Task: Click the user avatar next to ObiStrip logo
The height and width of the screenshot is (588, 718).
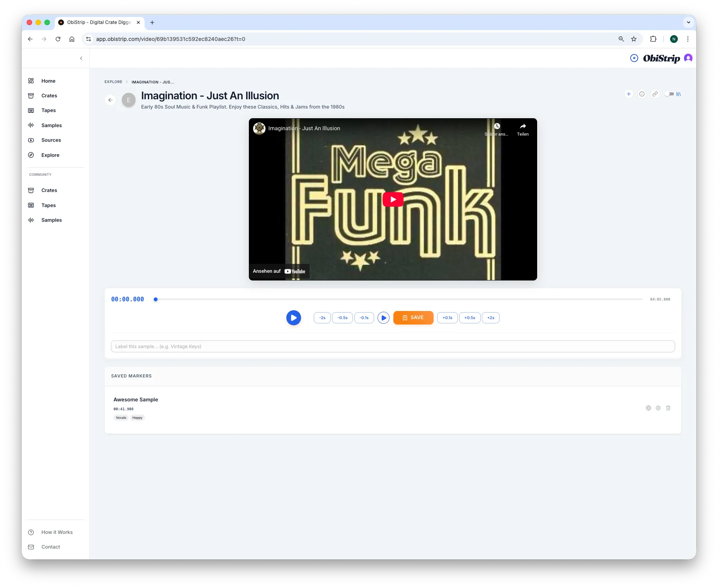Action: [x=688, y=58]
